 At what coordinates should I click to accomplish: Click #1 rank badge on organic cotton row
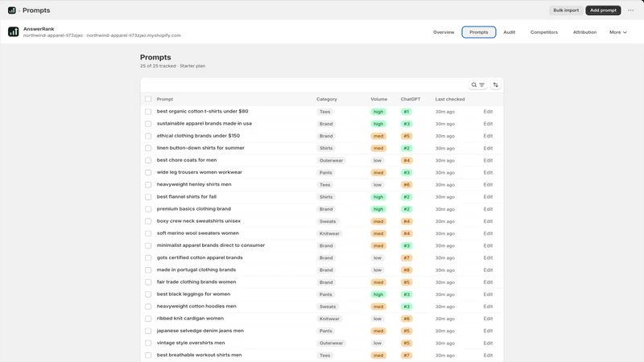coord(407,112)
